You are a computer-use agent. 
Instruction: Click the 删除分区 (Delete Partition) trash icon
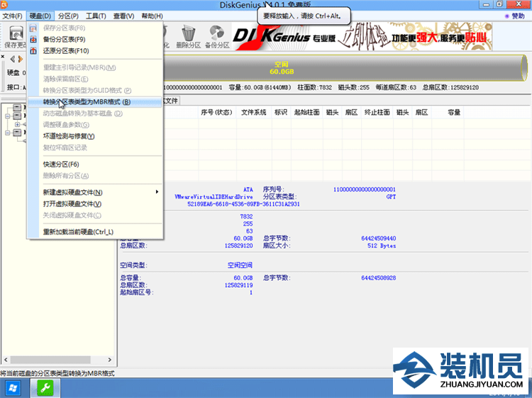(188, 35)
